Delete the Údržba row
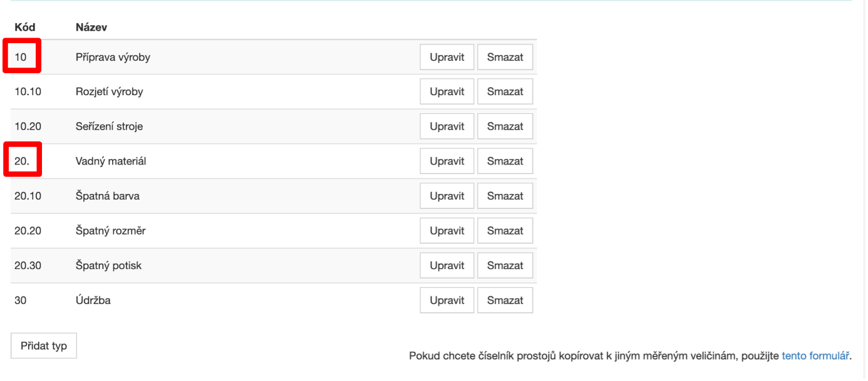Viewport: 868px width, 381px height. tap(505, 300)
